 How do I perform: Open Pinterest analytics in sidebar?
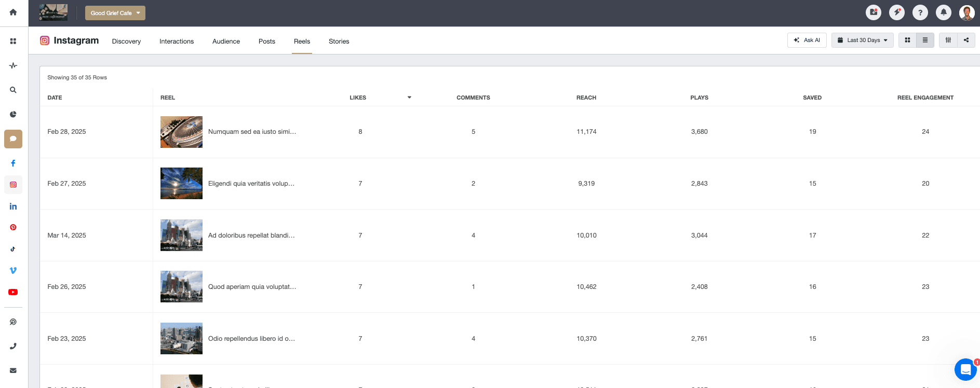(x=13, y=227)
